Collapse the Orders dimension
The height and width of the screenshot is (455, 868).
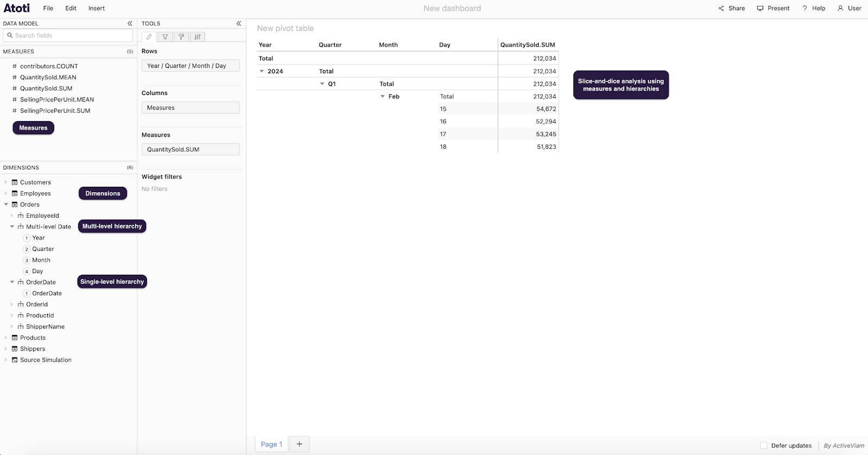[6, 205]
